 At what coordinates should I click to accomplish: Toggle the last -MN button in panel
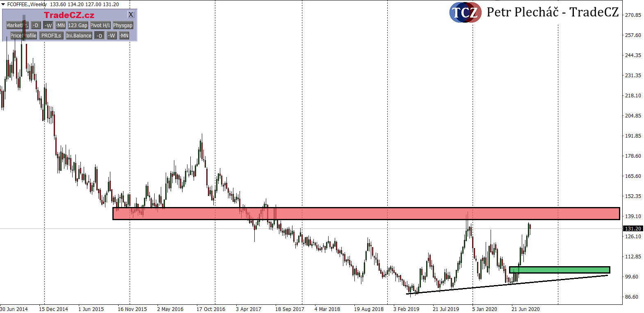(124, 36)
